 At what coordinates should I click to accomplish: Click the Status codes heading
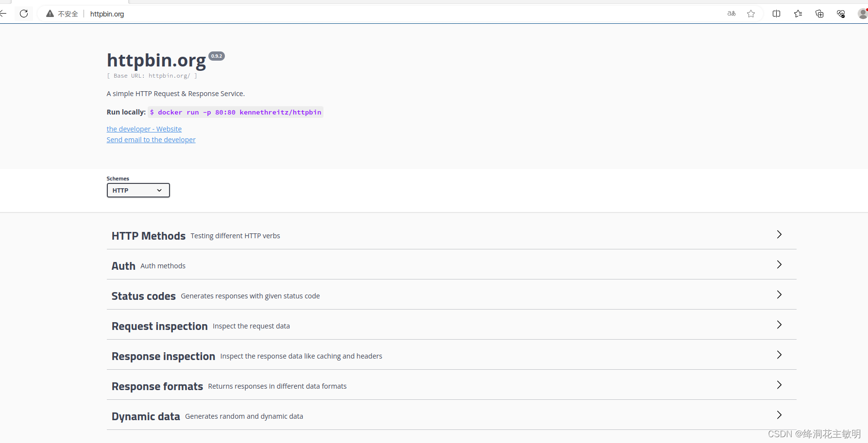(x=144, y=296)
